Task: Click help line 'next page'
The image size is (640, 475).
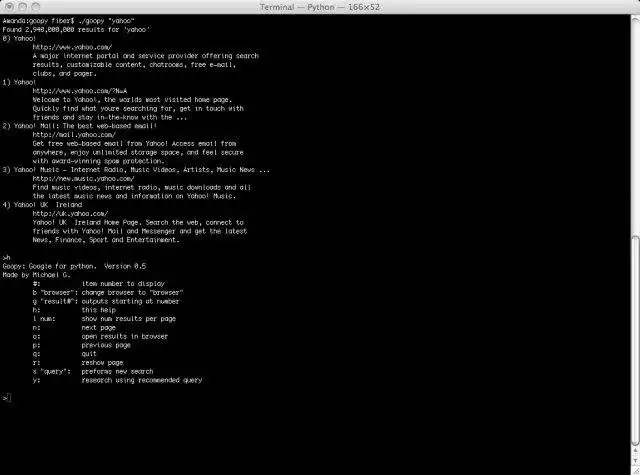Action: pos(99,327)
